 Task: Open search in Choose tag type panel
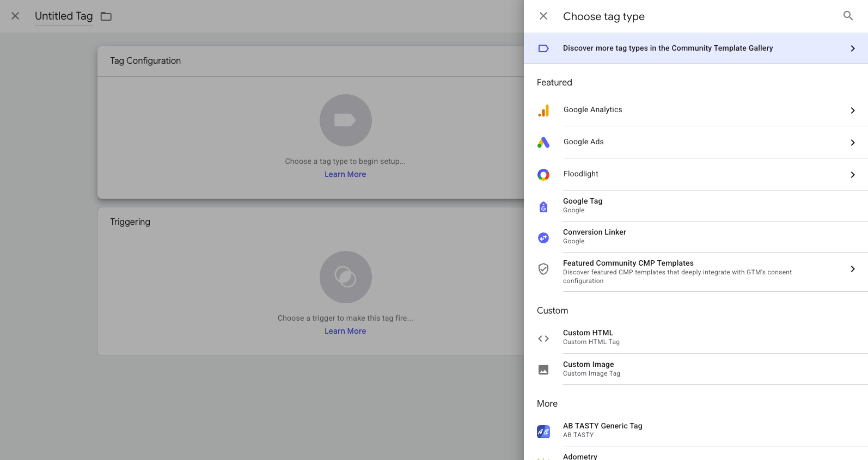tap(848, 16)
